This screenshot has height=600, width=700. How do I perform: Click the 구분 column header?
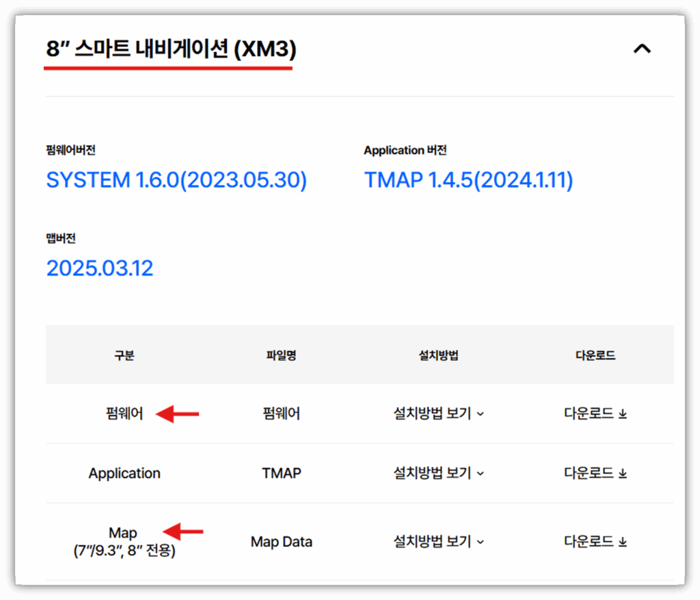click(x=124, y=355)
